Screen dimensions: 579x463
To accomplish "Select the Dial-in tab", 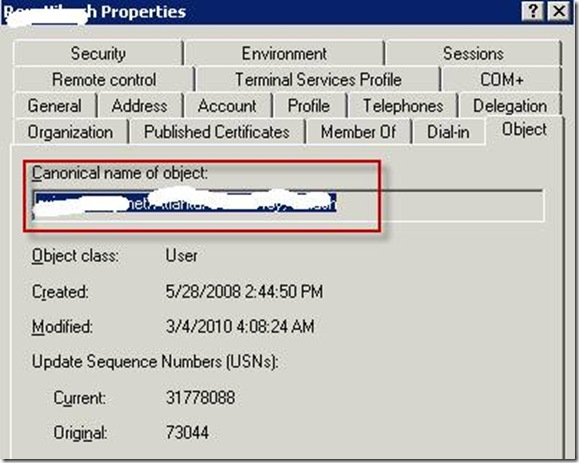I will (448, 132).
